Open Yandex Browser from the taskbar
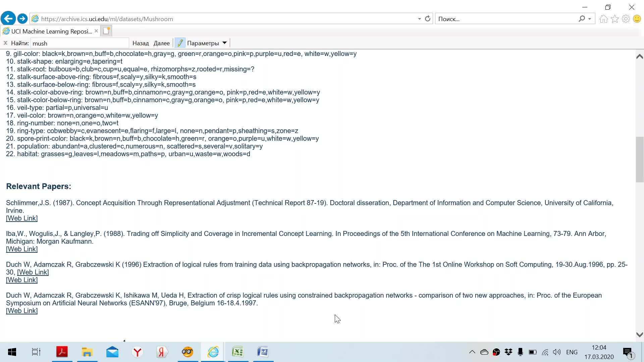This screenshot has height=362, width=644. tap(138, 352)
